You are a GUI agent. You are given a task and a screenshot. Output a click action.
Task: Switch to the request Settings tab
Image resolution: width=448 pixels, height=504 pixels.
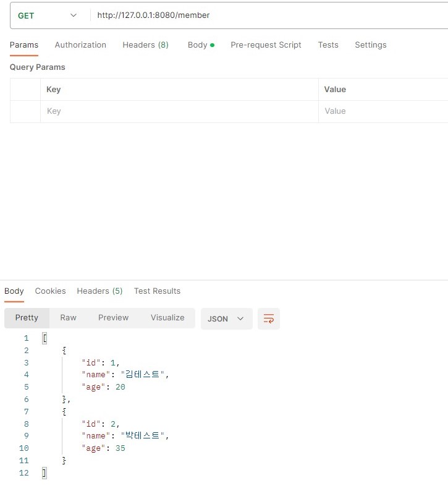370,45
